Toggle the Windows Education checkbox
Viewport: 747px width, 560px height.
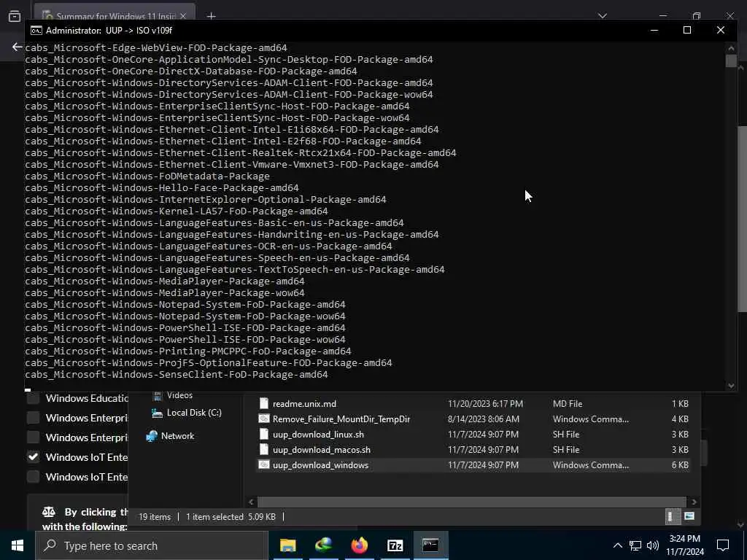point(33,399)
